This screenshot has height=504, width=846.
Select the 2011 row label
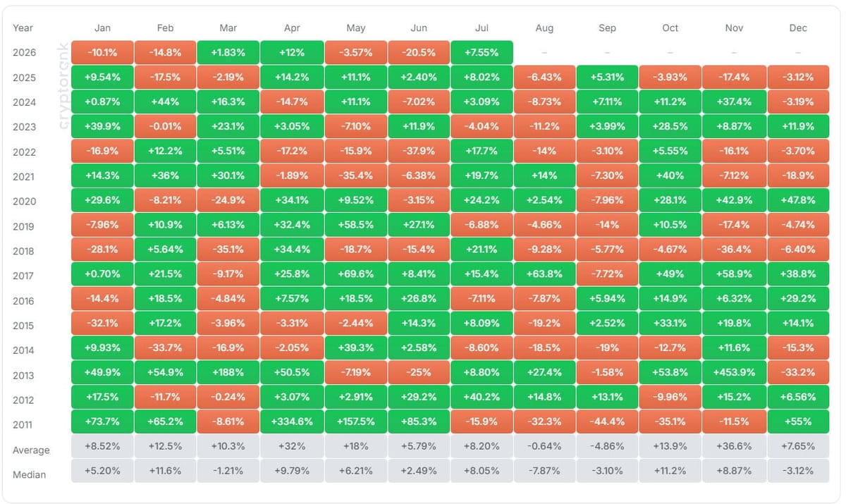point(23,425)
